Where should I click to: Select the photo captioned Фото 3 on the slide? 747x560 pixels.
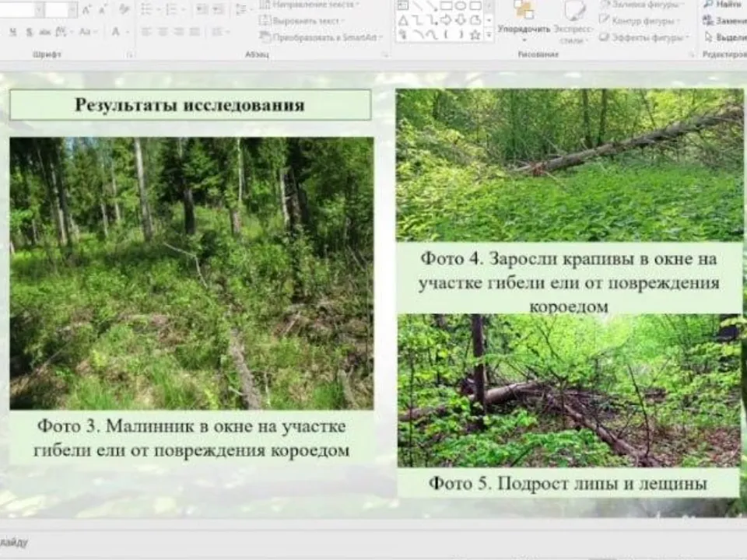coord(191,272)
